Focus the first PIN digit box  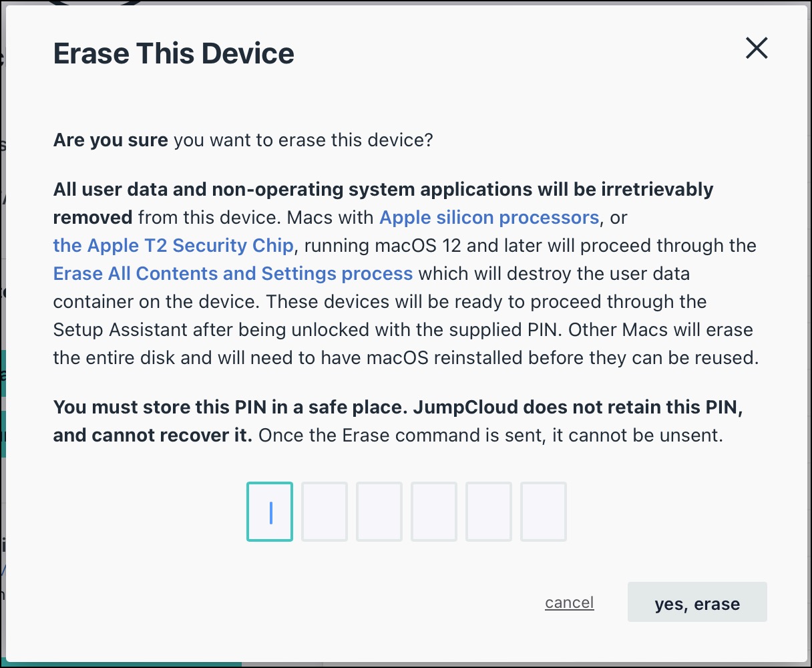coord(270,512)
